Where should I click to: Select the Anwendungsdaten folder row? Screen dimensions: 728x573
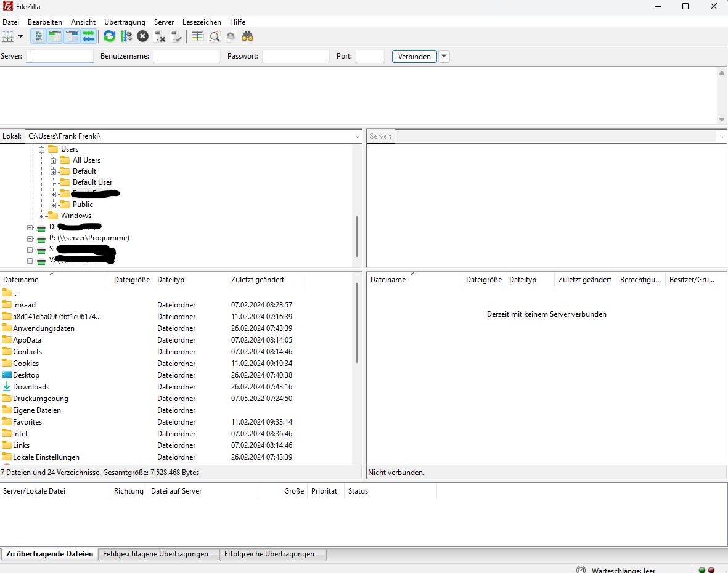[x=176, y=328]
